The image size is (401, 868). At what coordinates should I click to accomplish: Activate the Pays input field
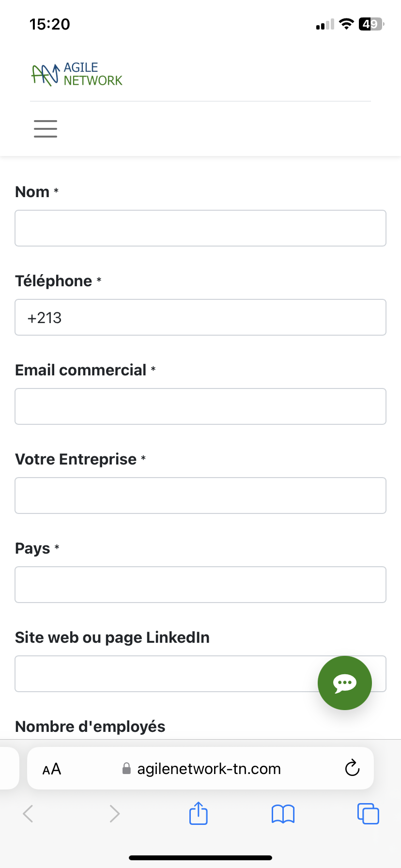pyautogui.click(x=200, y=585)
